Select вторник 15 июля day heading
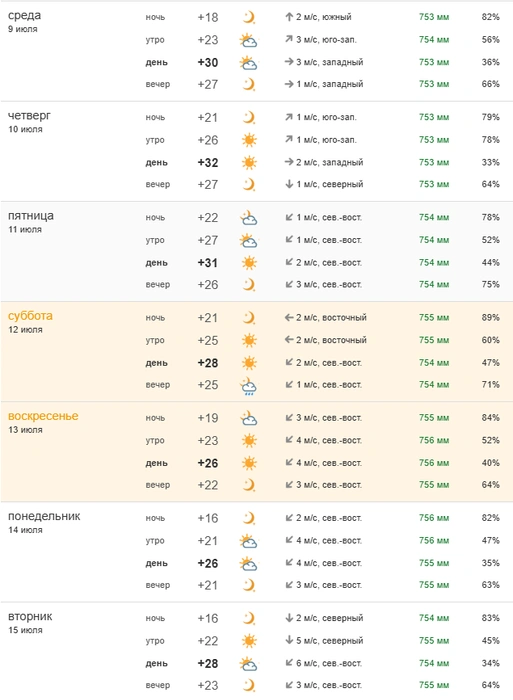Viewport: 513px width, 700px height. (x=30, y=622)
